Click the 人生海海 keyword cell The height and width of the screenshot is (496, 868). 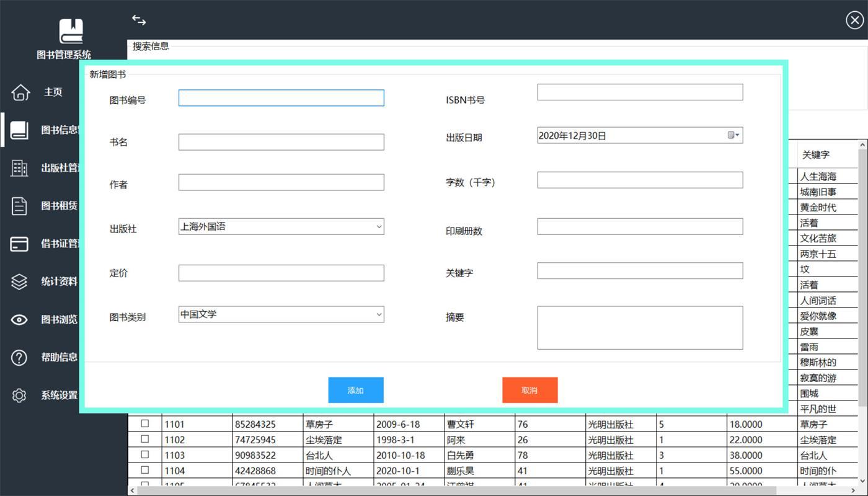(828, 177)
